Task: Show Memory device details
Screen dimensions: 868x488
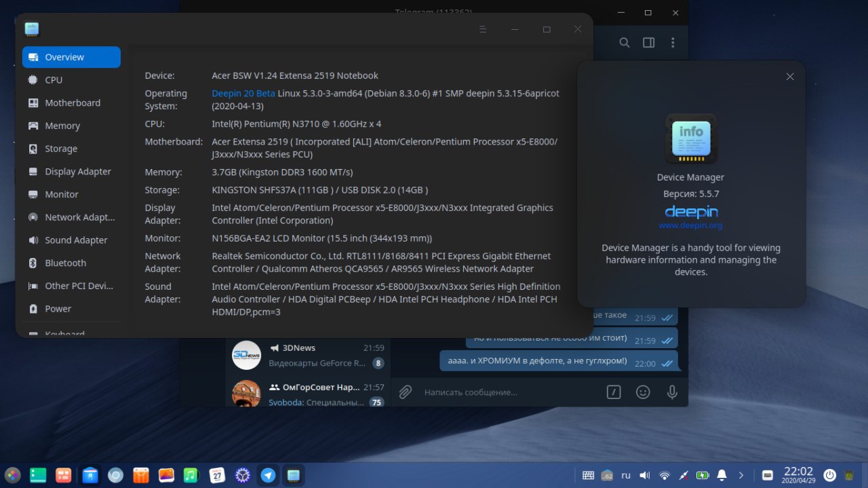Action: pyautogui.click(x=71, y=126)
